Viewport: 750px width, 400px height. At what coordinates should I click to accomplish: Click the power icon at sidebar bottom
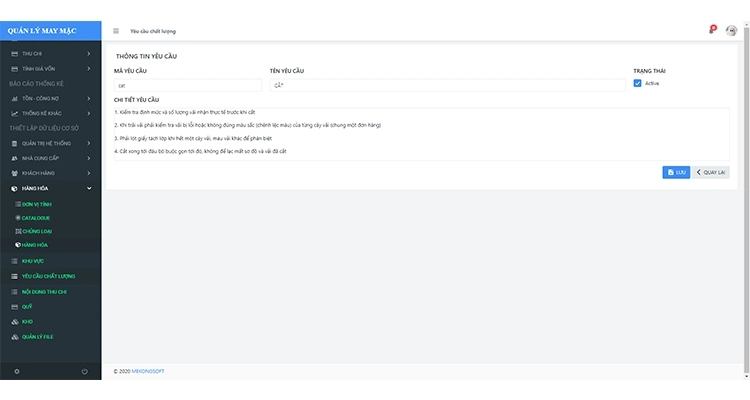point(84,372)
